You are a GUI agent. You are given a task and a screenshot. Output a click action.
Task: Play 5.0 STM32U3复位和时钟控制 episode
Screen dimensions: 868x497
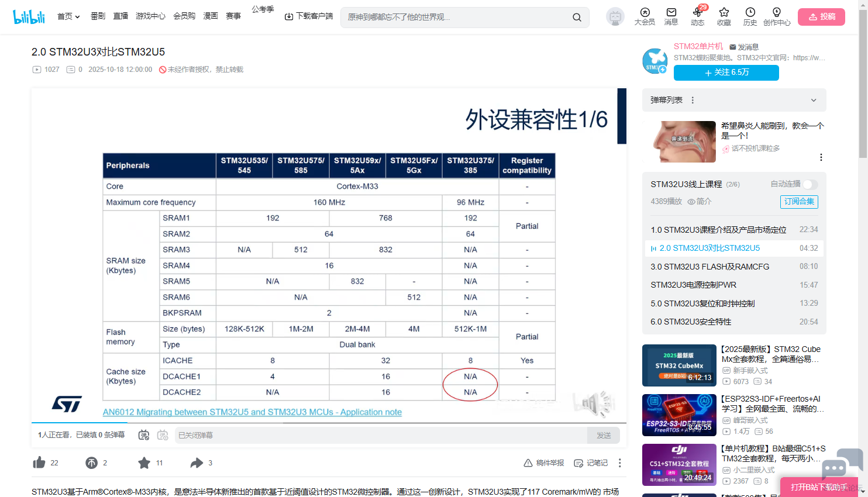pos(734,303)
